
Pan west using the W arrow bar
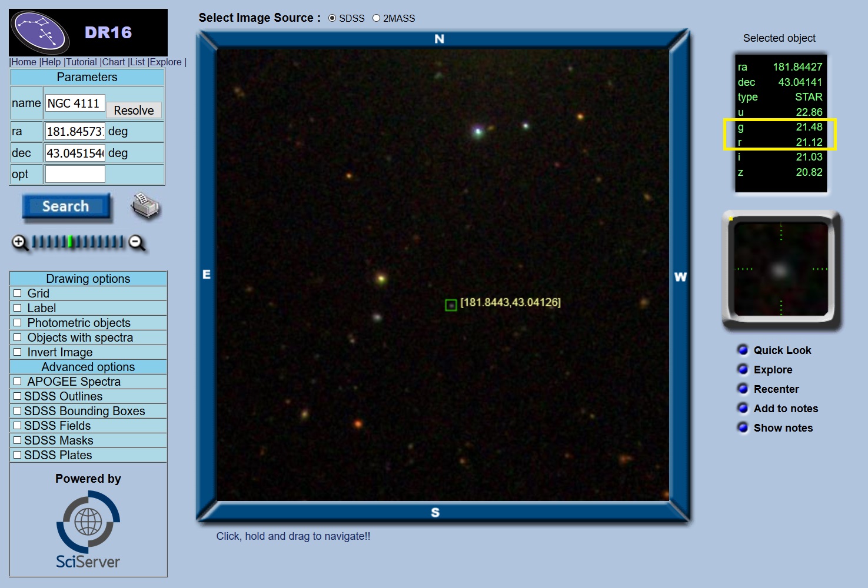coord(680,277)
